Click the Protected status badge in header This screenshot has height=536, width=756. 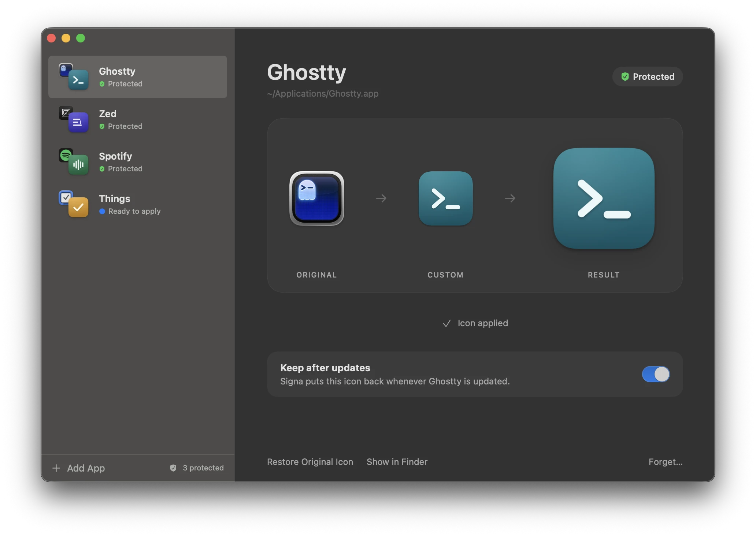[x=648, y=77]
